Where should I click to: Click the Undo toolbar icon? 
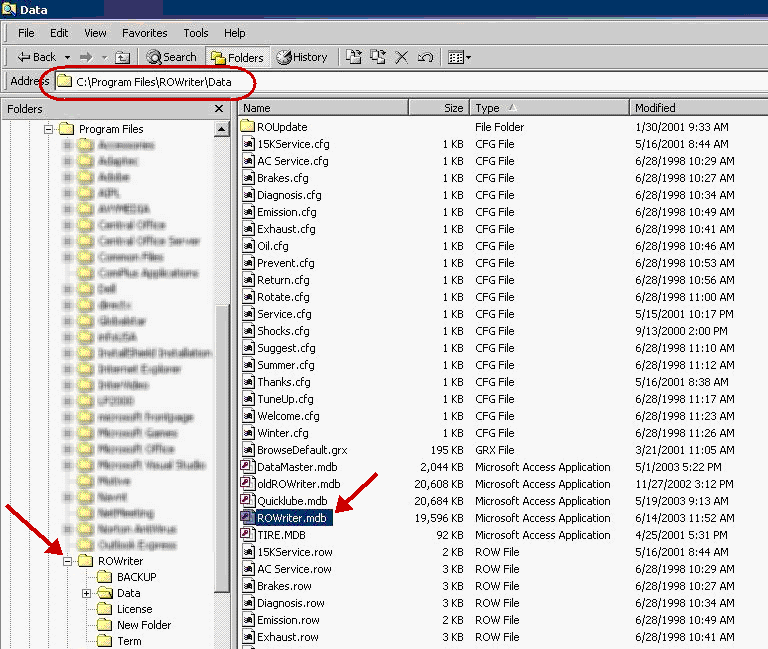click(425, 57)
